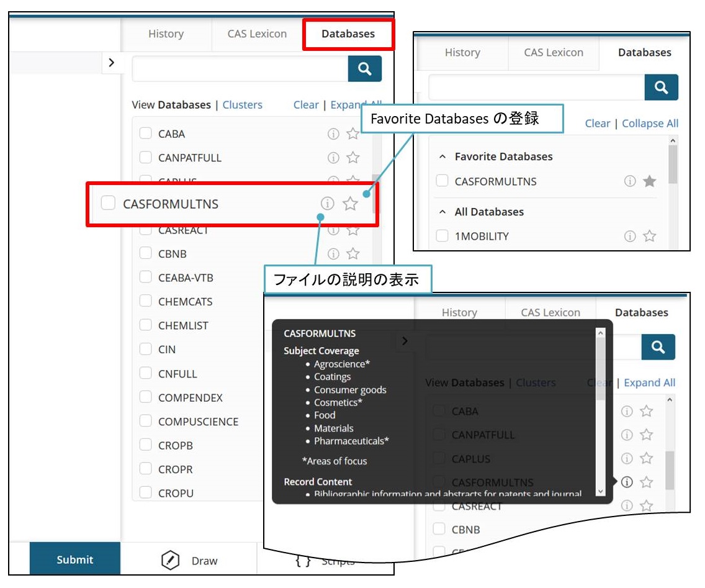Click CANPATFULL info icon in bottom-right panel
705x588 pixels.
point(627,435)
